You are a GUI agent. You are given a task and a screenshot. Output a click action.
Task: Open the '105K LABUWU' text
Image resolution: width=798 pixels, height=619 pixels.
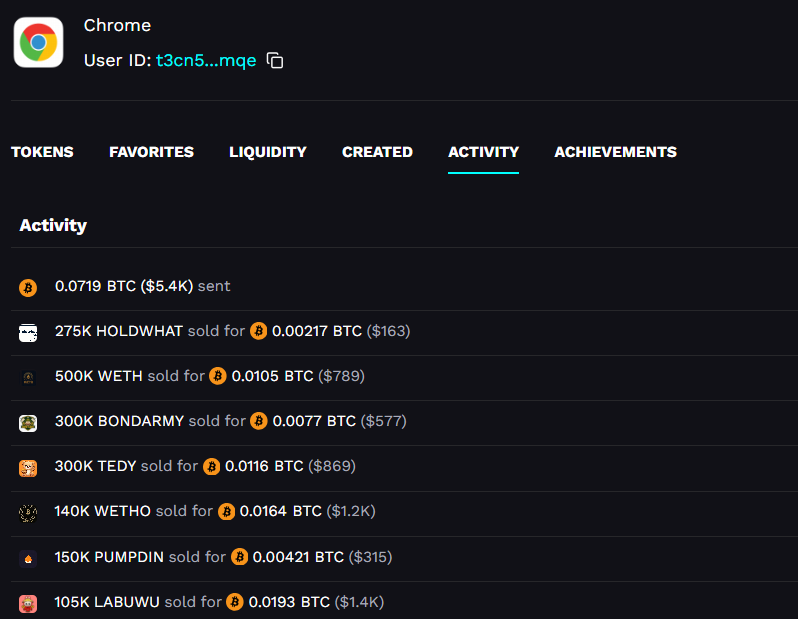[x=107, y=602]
